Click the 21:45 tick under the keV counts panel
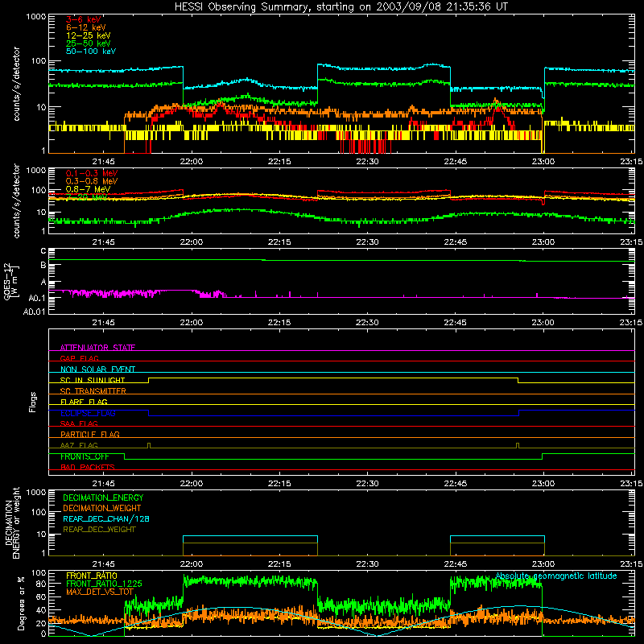 click(103, 162)
